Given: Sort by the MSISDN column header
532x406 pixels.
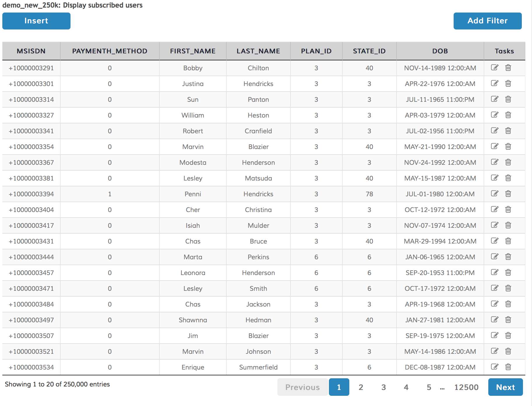Looking at the screenshot, I should pyautogui.click(x=31, y=51).
